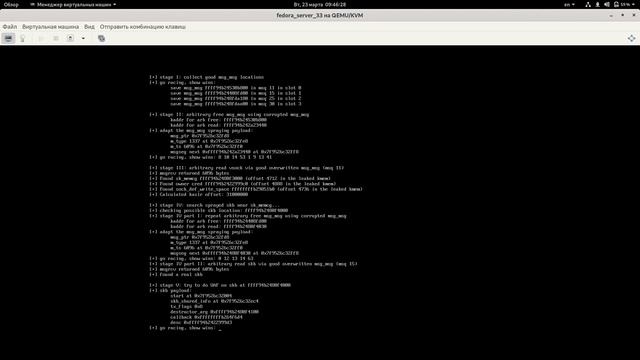Click the Run virtual machine play button

[x=41, y=38]
